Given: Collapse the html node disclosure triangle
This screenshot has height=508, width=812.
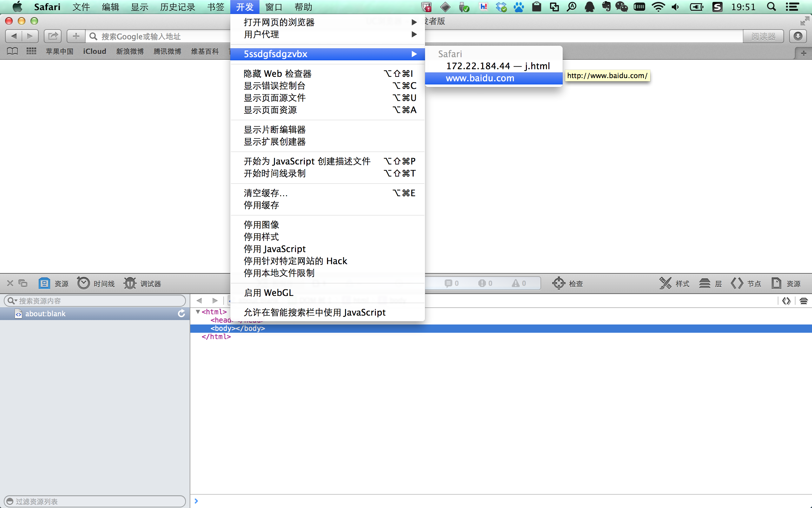Looking at the screenshot, I should (x=198, y=312).
